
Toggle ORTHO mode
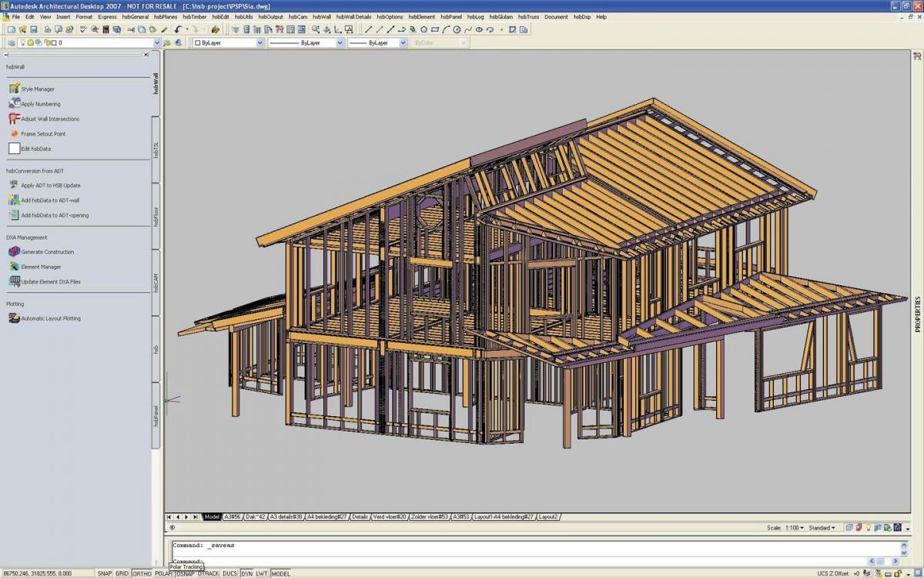click(x=142, y=573)
